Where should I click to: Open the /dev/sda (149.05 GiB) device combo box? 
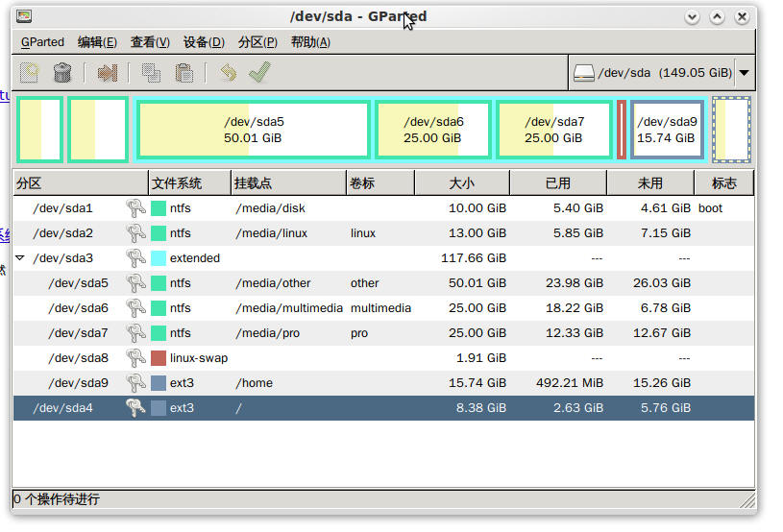click(662, 73)
